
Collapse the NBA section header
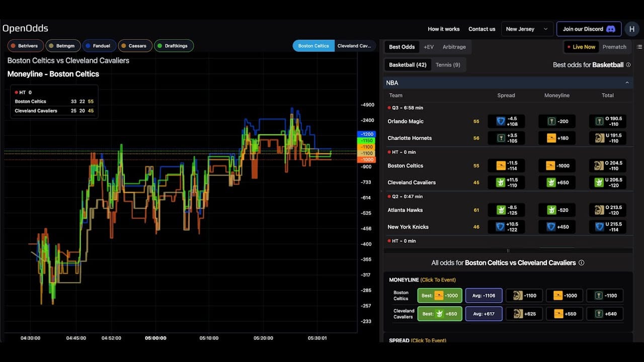(x=627, y=82)
